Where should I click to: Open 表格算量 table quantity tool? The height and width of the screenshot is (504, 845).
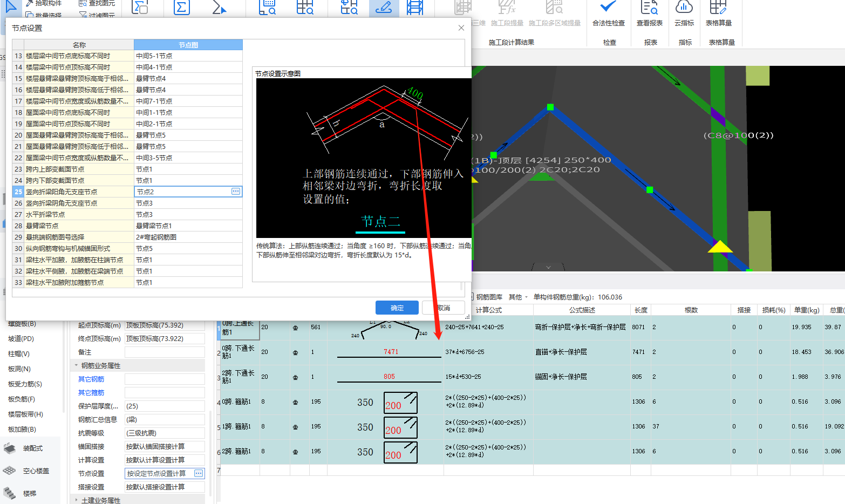pyautogui.click(x=718, y=13)
